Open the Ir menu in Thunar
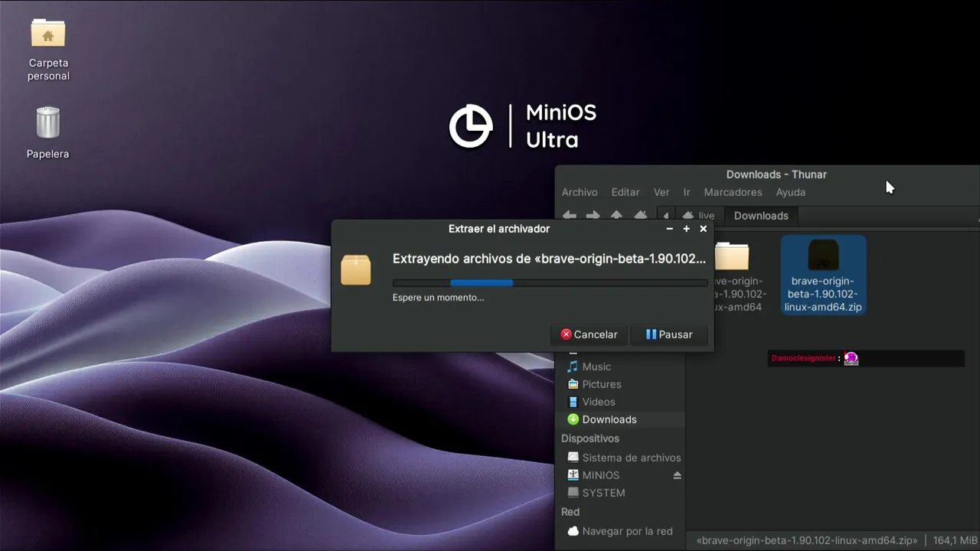This screenshot has width=980, height=551. pos(687,192)
